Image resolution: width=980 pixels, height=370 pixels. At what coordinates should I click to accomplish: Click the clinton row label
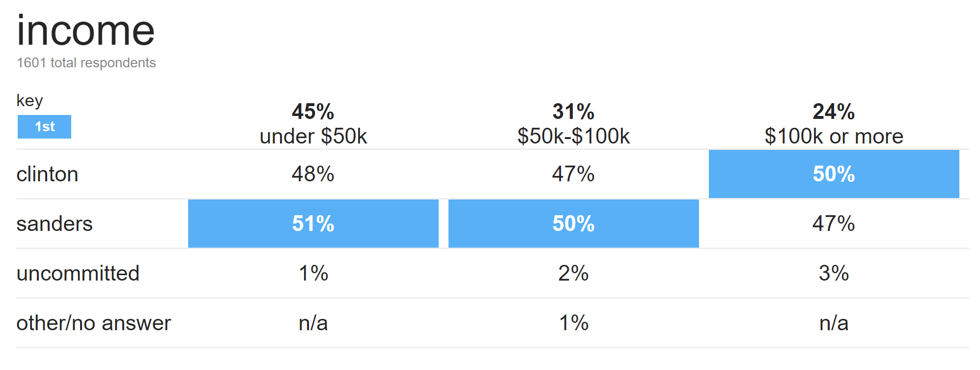point(47,174)
